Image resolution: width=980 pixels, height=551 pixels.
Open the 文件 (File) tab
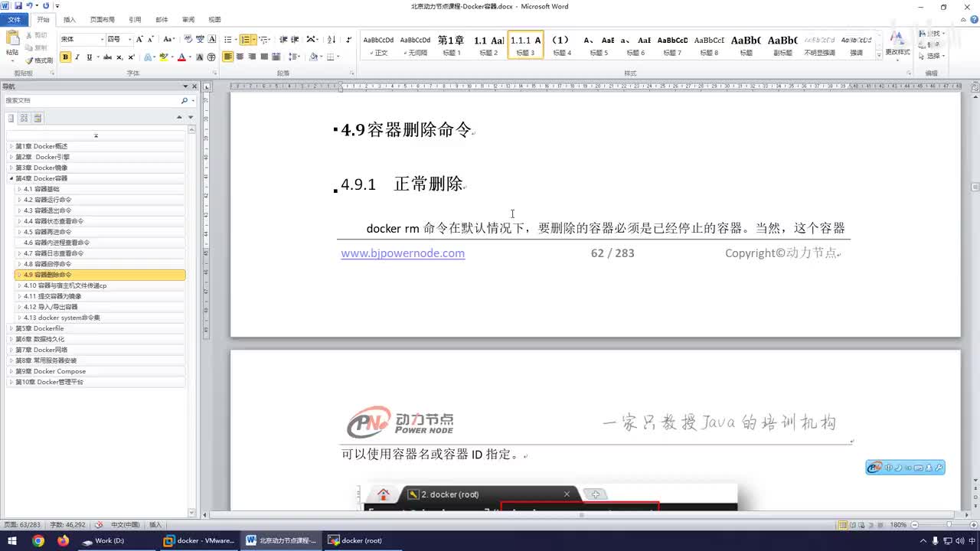(15, 20)
